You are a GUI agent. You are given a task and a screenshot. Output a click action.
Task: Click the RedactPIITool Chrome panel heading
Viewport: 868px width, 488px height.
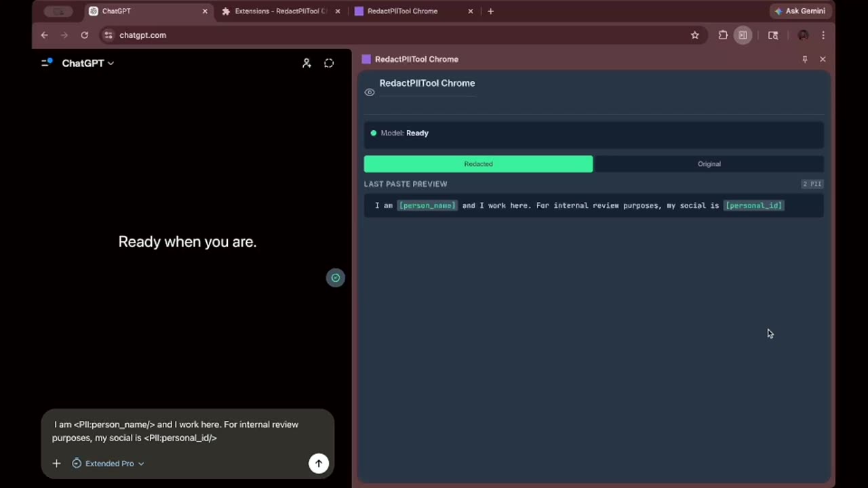click(x=427, y=83)
